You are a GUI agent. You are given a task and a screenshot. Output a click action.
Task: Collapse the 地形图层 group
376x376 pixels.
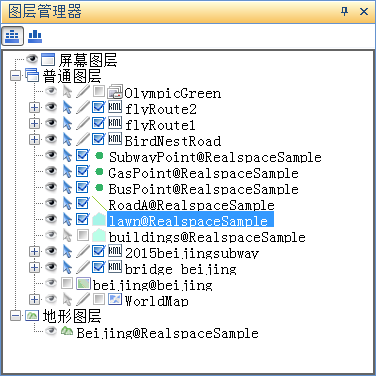point(15,315)
